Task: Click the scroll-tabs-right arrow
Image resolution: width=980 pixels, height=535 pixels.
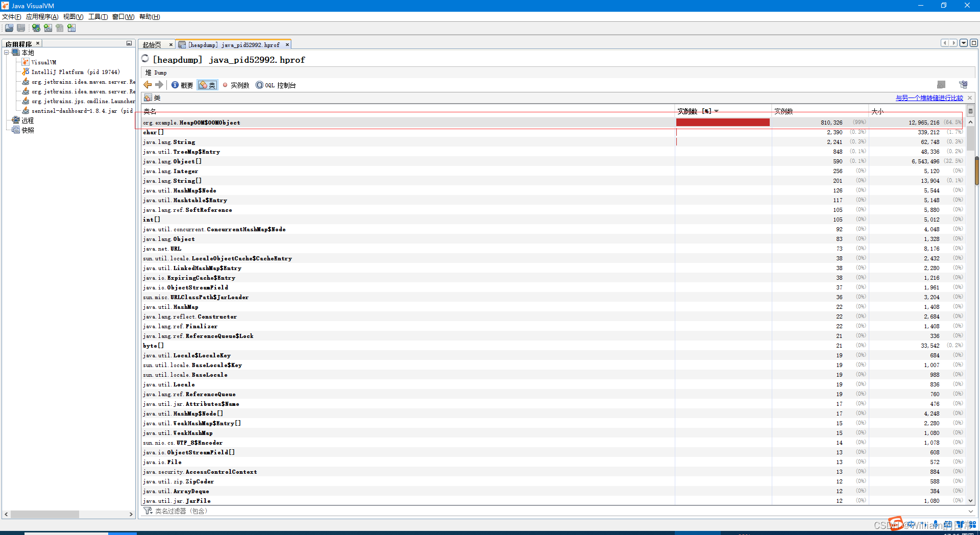Action: tap(953, 43)
